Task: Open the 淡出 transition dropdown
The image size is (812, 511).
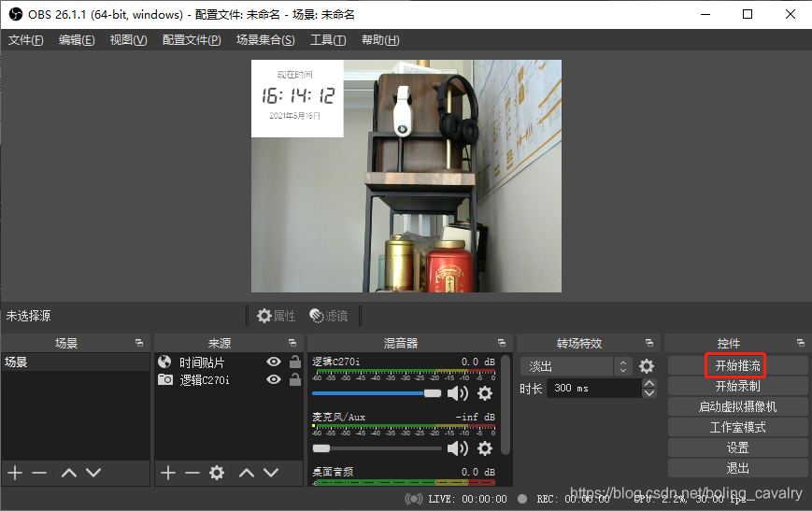Action: click(576, 366)
